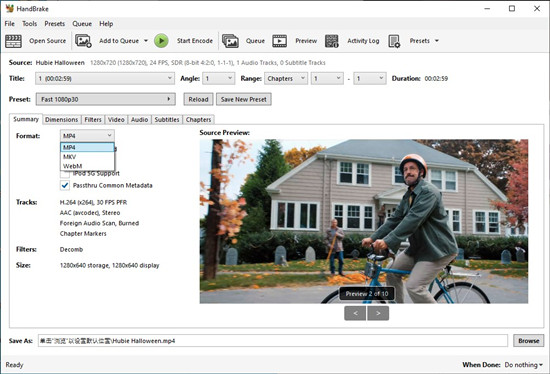Click the Queue stacked images icon

point(230,41)
